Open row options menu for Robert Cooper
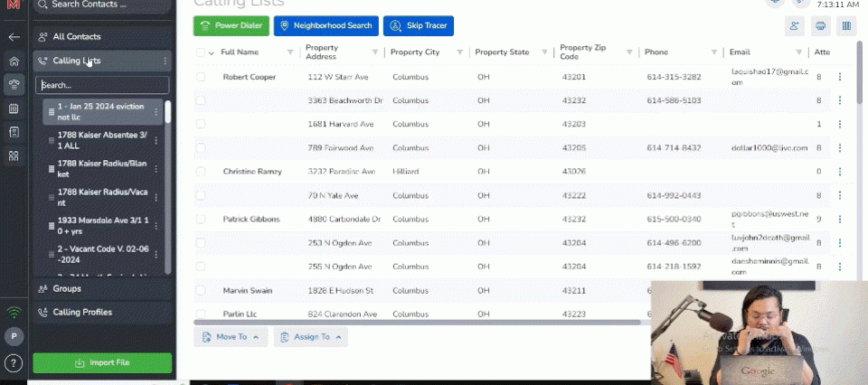The image size is (868, 385). point(839,77)
